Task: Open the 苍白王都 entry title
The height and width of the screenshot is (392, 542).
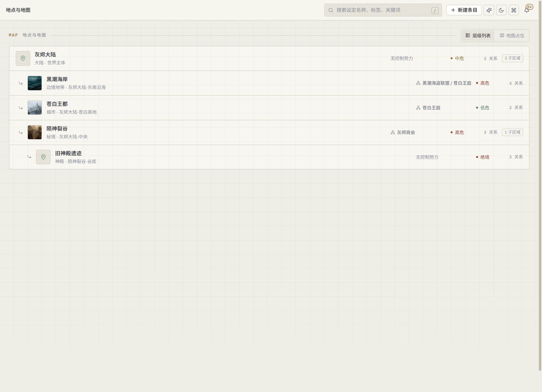Action: click(57, 104)
